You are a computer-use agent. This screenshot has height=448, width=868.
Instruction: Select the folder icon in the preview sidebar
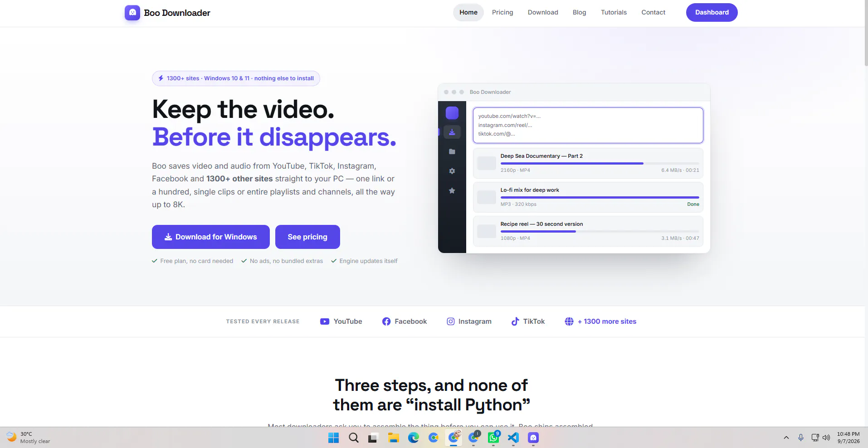tap(452, 151)
